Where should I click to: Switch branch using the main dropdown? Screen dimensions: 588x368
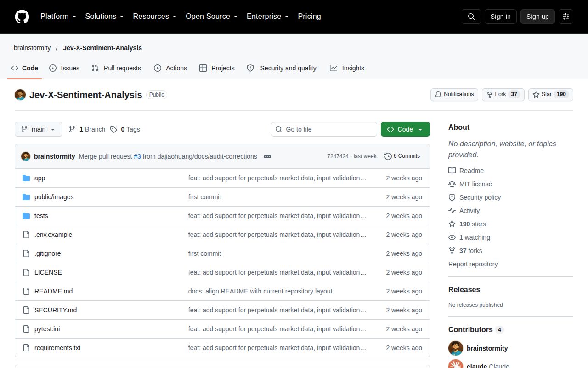tap(39, 129)
